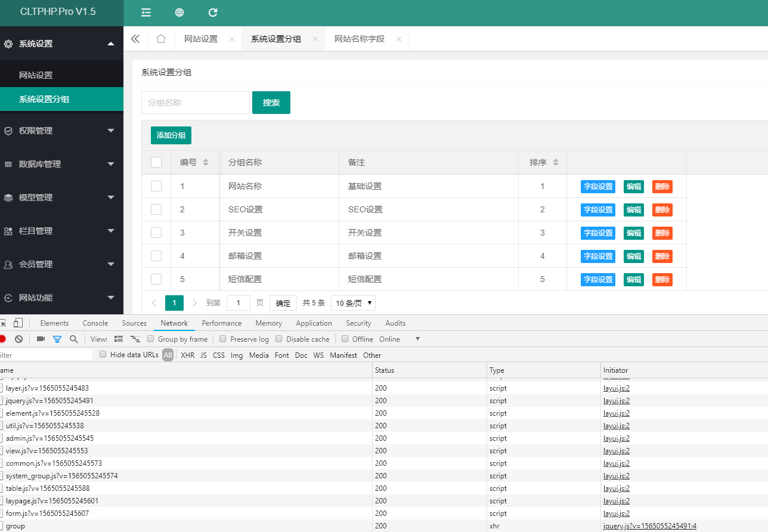This screenshot has width=768, height=532.
Task: Sort the table by 编号 column arrows
Action: pyautogui.click(x=206, y=162)
